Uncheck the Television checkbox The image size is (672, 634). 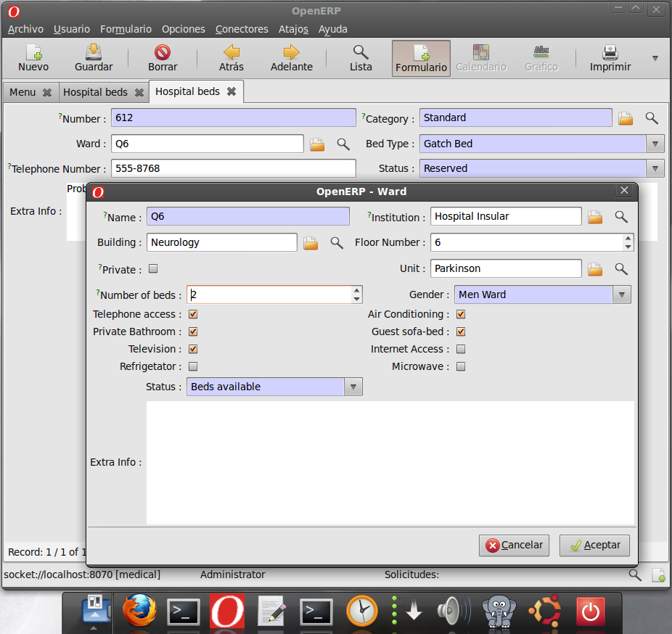click(x=193, y=349)
